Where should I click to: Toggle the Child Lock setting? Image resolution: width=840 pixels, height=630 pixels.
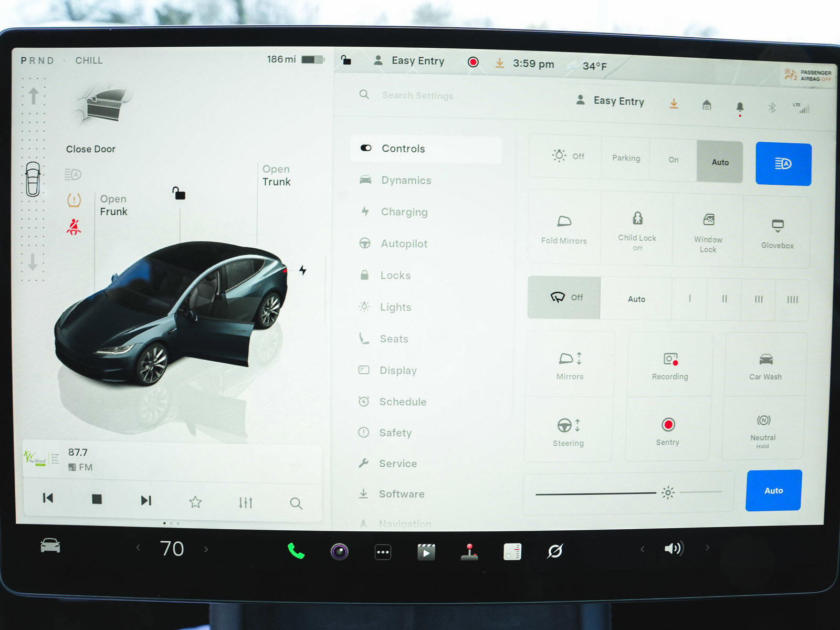636,227
